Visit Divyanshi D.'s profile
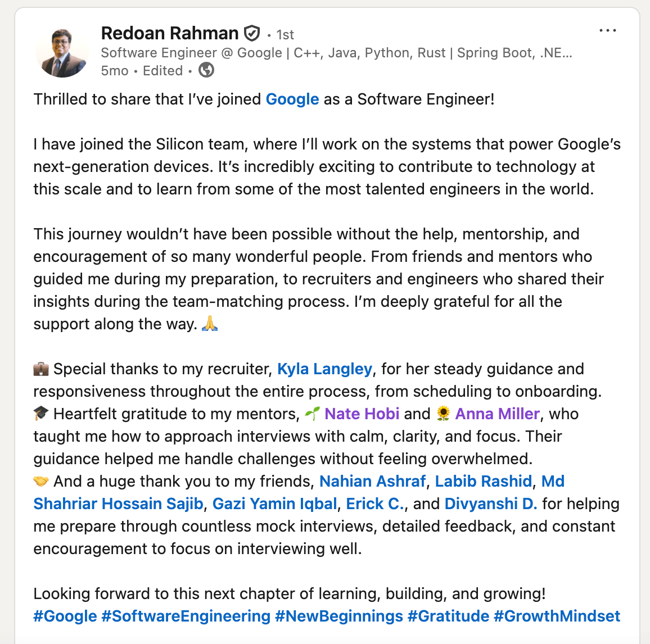Viewport: 650px width, 644px height. [490, 504]
